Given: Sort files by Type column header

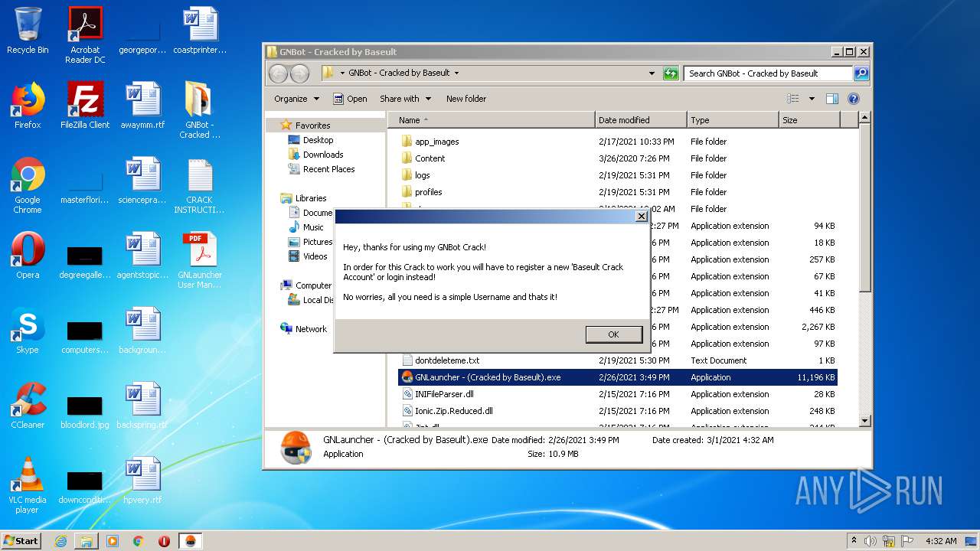Looking at the screenshot, I should [733, 120].
